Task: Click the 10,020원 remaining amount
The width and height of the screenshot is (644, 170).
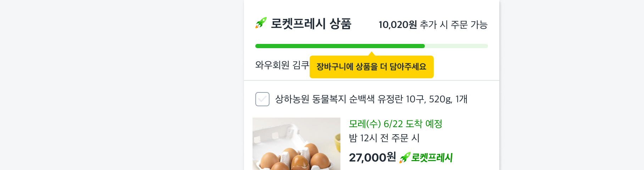Action: pos(398,25)
